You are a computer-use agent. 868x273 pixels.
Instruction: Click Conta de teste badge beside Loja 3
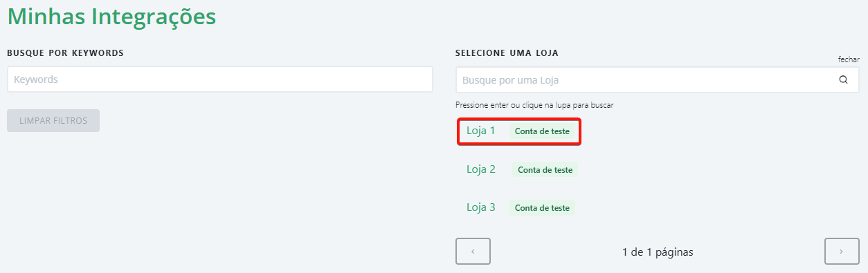click(x=542, y=207)
